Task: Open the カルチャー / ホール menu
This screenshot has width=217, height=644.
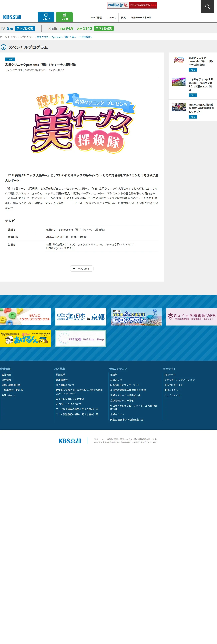Action: point(141,18)
